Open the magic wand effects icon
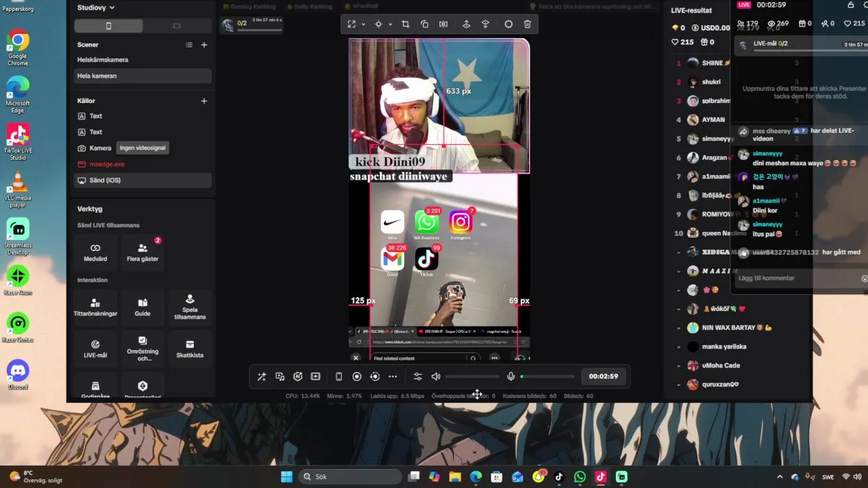 [262, 376]
